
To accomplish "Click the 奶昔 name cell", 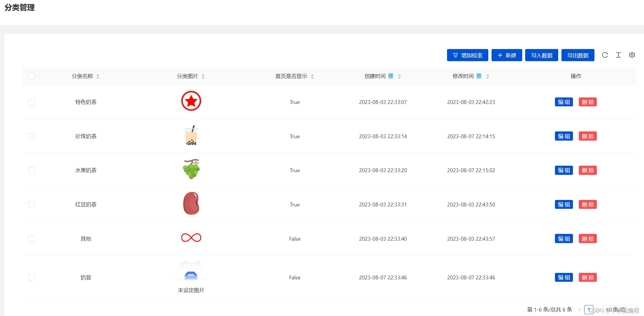I will pos(86,277).
